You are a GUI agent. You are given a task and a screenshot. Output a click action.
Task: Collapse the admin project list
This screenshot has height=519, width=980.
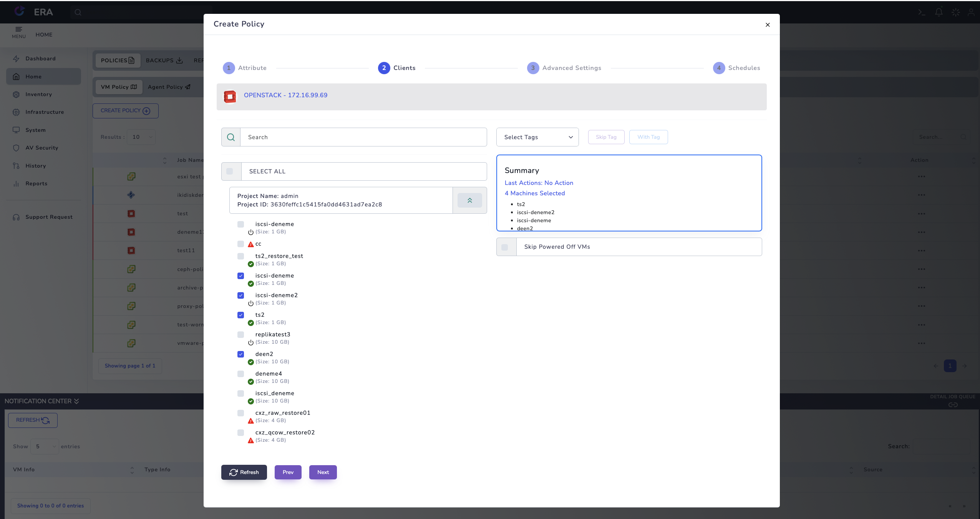pos(469,200)
